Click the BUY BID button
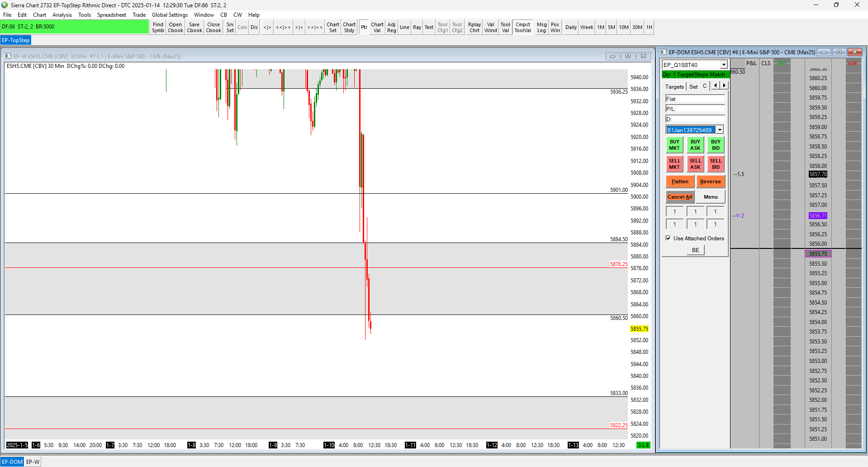The image size is (868, 467). click(716, 145)
